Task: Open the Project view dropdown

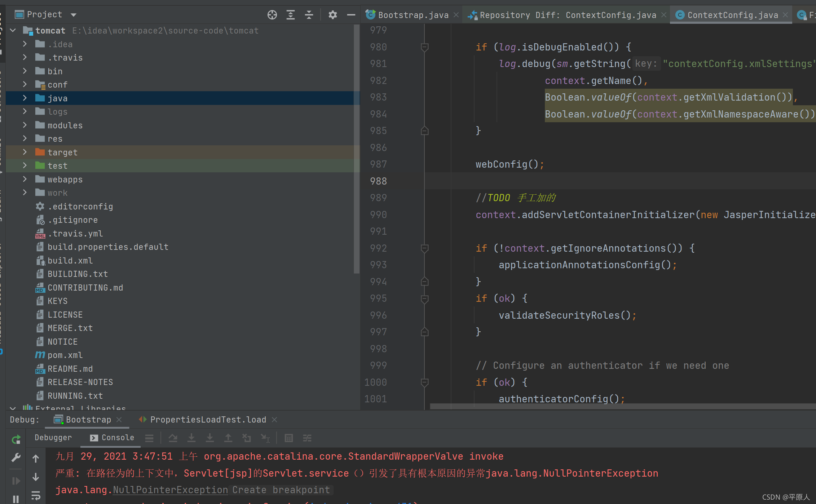Action: [x=74, y=15]
